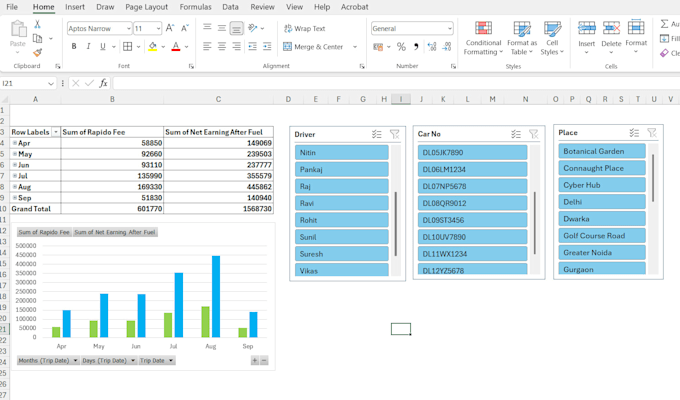Click Middle Align icon
Image resolution: width=680 pixels, height=400 pixels.
222,28
